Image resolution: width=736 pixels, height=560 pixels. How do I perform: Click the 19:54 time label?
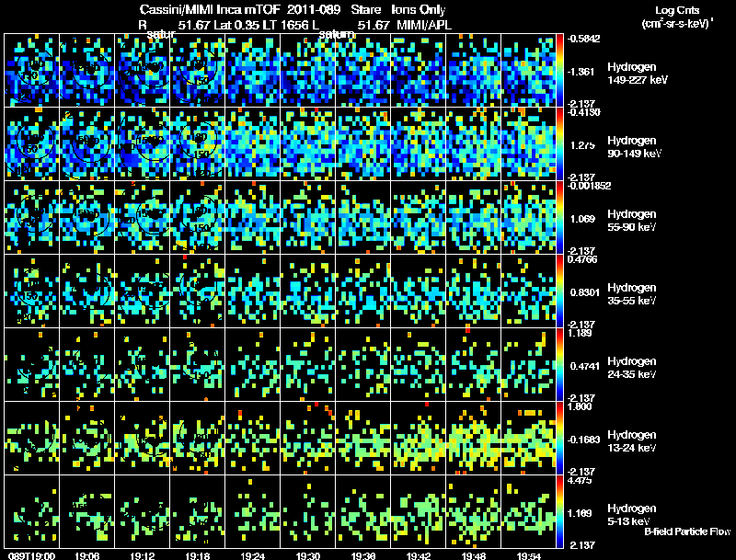pyautogui.click(x=528, y=556)
